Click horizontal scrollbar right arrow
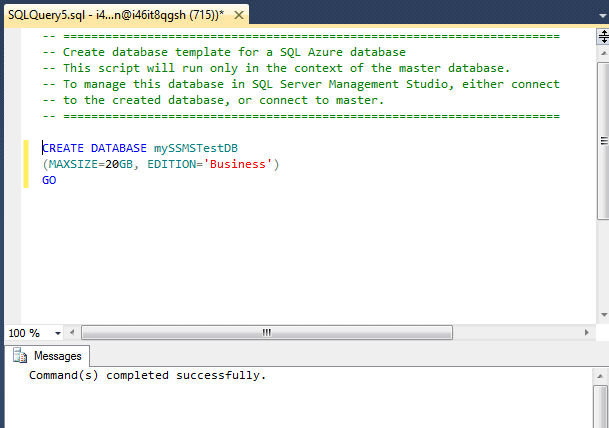 coord(586,333)
